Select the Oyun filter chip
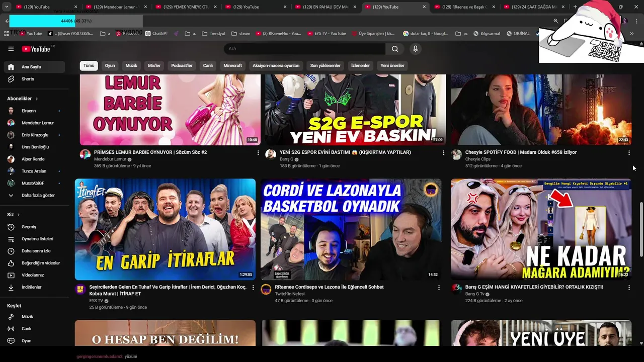 coord(110,66)
